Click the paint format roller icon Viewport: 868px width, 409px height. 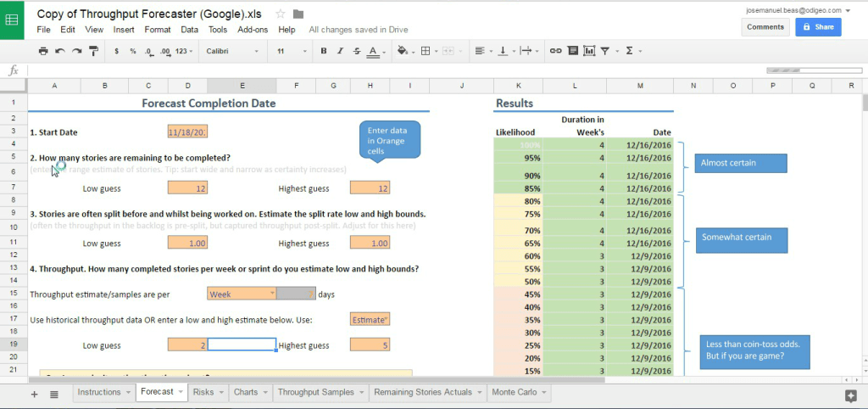tap(93, 51)
